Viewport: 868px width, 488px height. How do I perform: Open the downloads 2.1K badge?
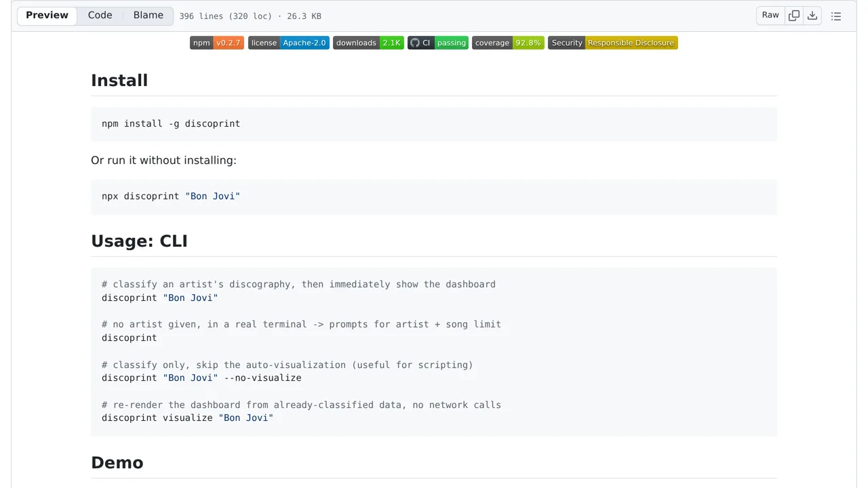[368, 43]
